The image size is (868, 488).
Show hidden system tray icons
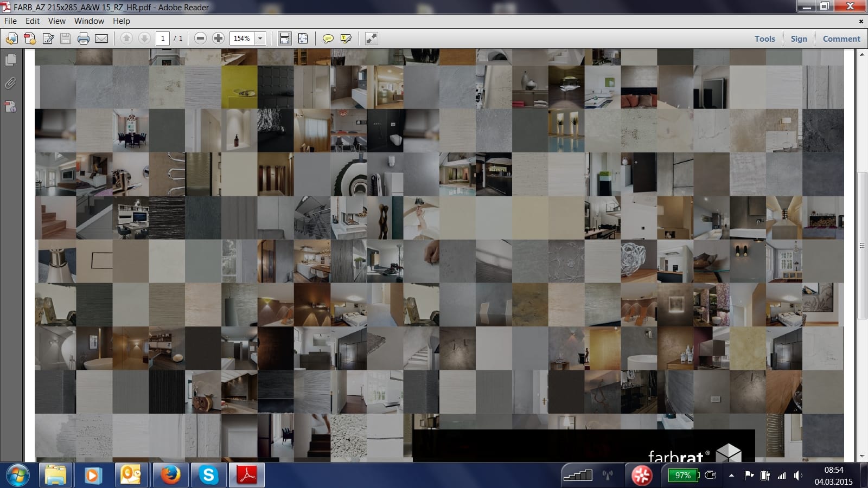731,476
